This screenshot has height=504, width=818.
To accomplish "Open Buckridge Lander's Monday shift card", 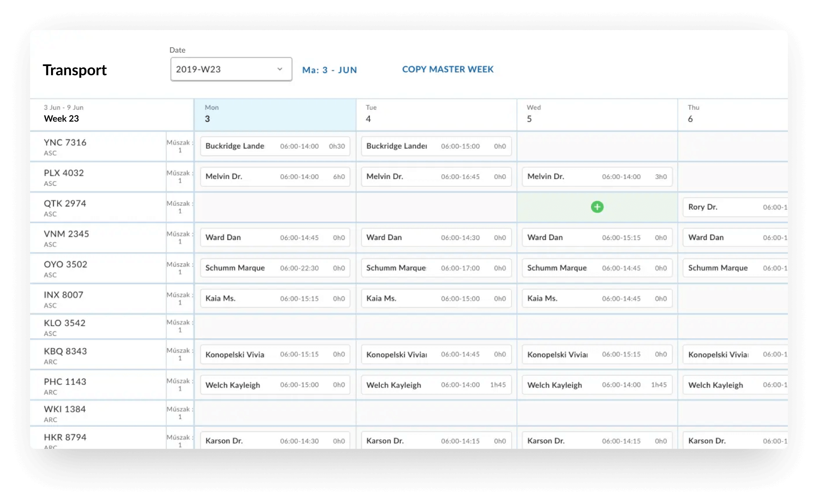I will click(275, 146).
